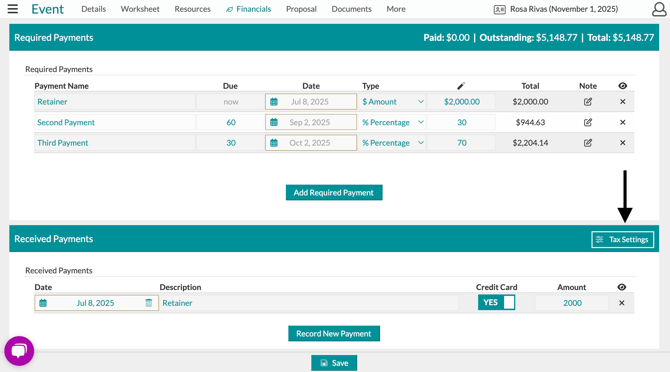Open the Second Payment note editor
The image size is (670, 372).
tap(588, 122)
